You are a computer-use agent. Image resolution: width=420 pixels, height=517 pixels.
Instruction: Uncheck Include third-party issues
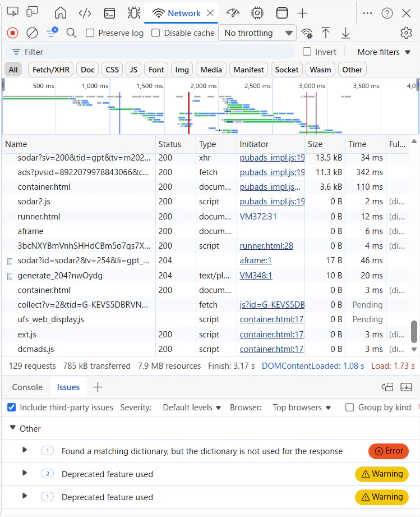coord(12,407)
